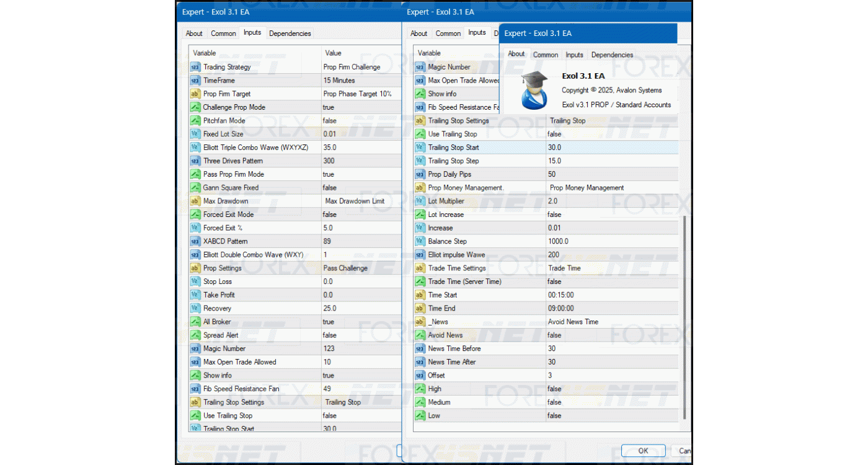Click the icon next to Balance Step
The height and width of the screenshot is (465, 868).
(x=420, y=241)
